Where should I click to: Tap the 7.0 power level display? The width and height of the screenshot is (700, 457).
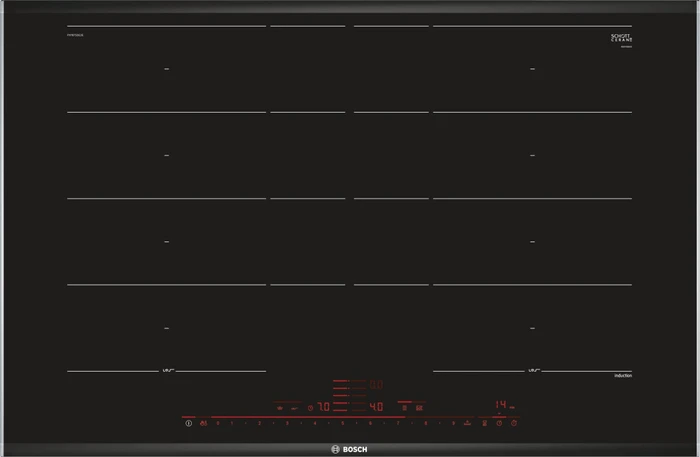(324, 407)
